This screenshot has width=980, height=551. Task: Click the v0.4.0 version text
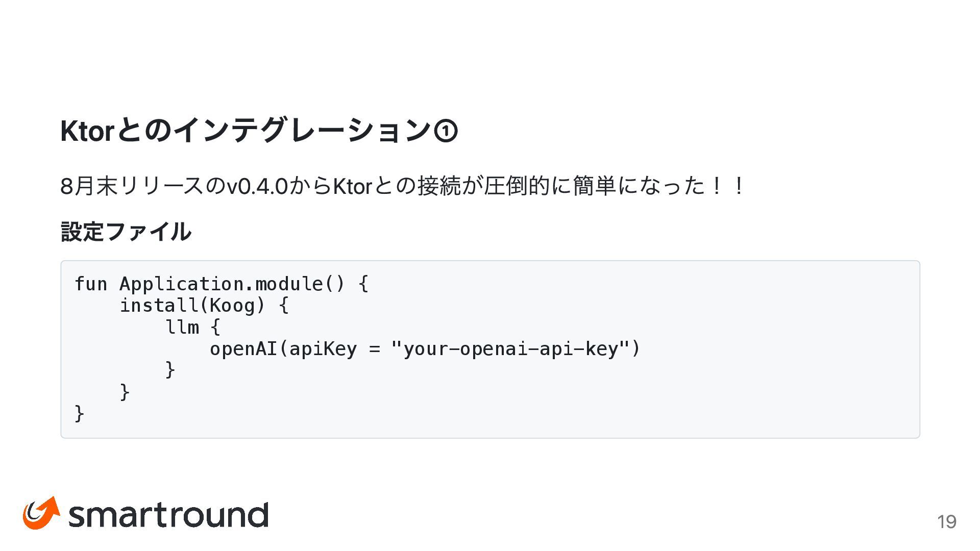pos(257,186)
